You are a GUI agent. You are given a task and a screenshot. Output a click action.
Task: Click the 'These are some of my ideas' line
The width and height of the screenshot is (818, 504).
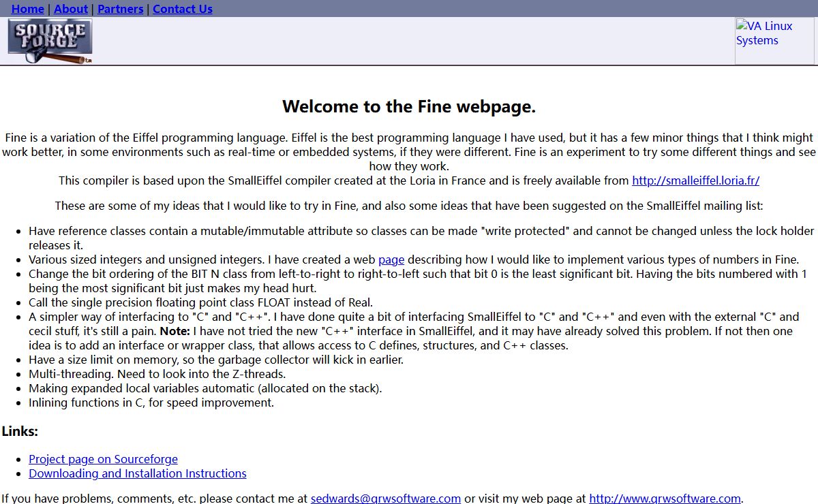pos(409,206)
